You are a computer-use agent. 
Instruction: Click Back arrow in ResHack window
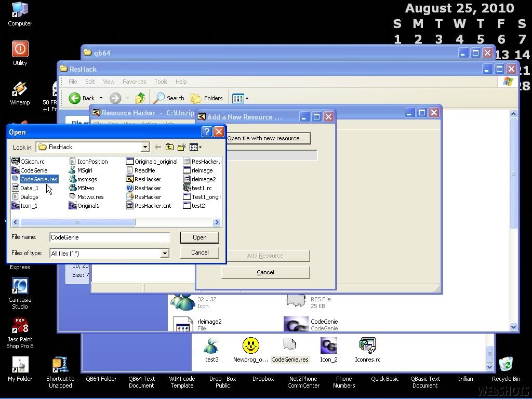click(x=82, y=98)
